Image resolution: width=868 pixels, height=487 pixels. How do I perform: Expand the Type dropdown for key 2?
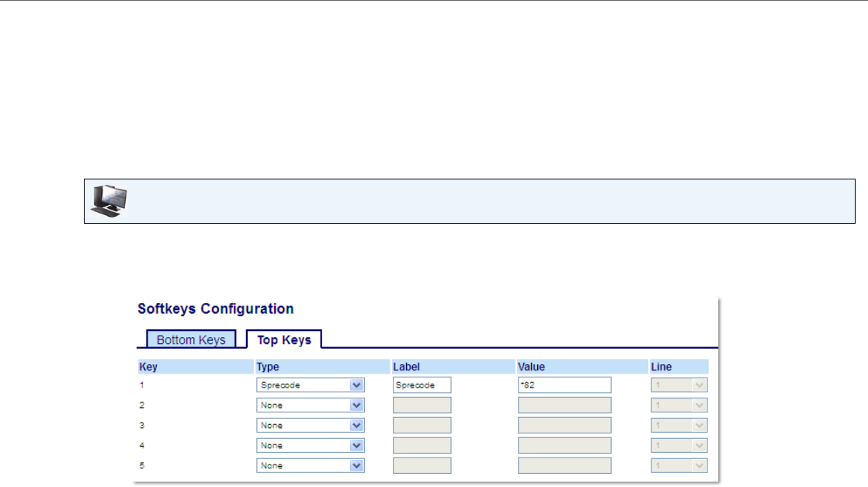point(311,405)
